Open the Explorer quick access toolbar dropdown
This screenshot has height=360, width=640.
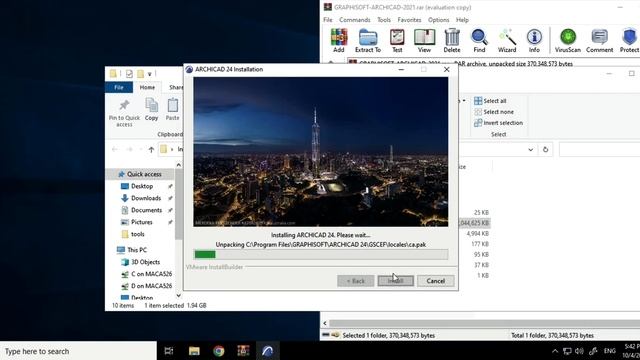coord(150,74)
